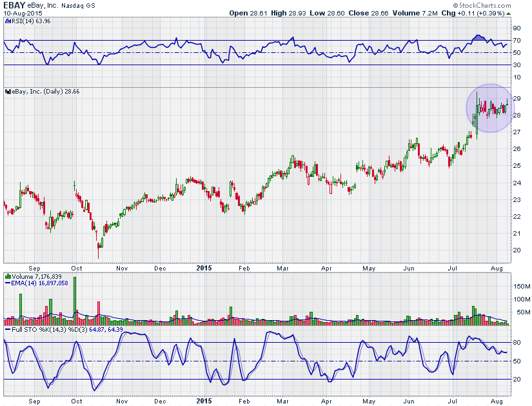Click the Full STO legend line marker
Viewport: 532px width, 406px height.
pyautogui.click(x=6, y=329)
